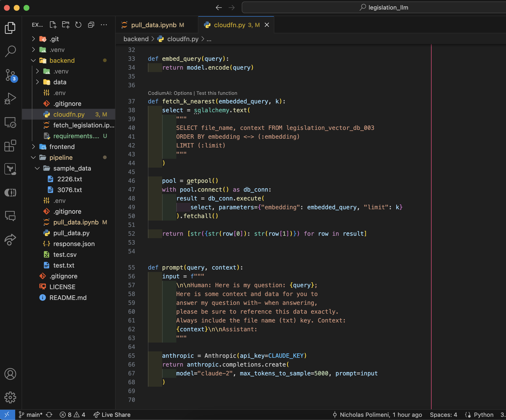This screenshot has width=506, height=420.
Task: Open the Search view in activity bar
Action: (10, 51)
